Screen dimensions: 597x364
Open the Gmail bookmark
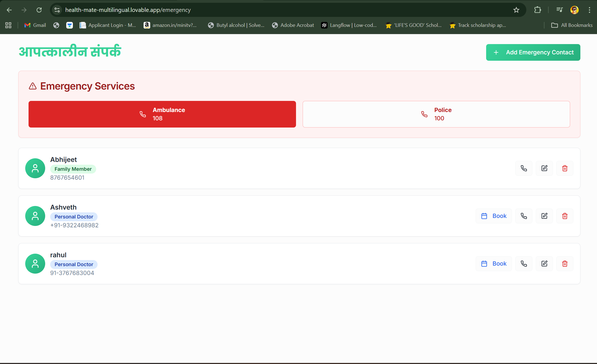35,25
